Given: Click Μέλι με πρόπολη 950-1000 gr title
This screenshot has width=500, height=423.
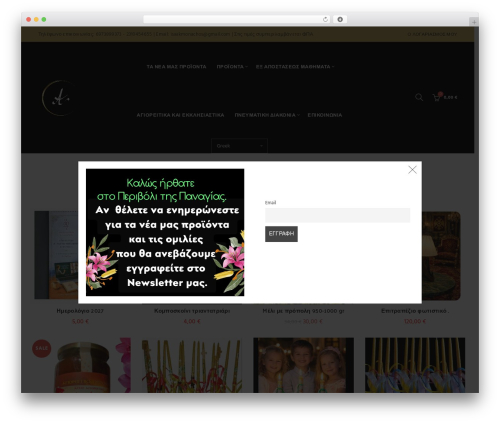Looking at the screenshot, I should click(303, 311).
